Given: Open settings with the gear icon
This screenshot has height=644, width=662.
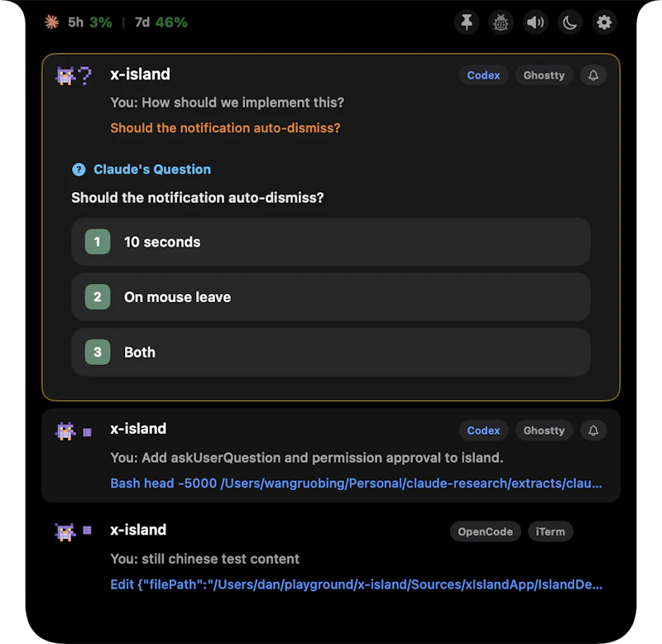Looking at the screenshot, I should (x=604, y=22).
